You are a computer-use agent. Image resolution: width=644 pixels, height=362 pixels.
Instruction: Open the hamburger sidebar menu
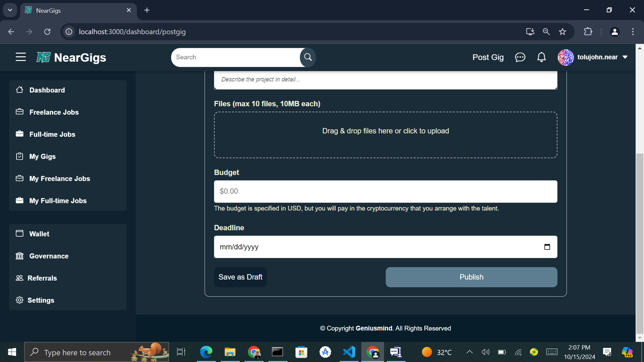tap(21, 57)
